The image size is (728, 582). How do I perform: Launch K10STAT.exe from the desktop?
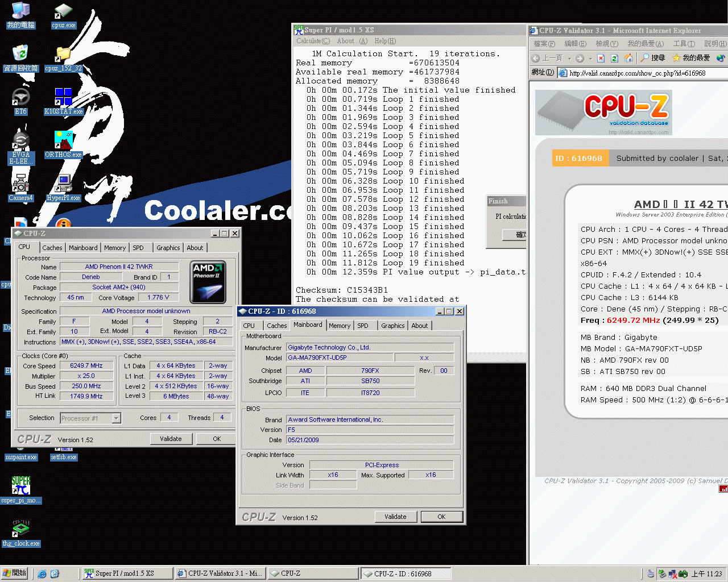point(63,102)
